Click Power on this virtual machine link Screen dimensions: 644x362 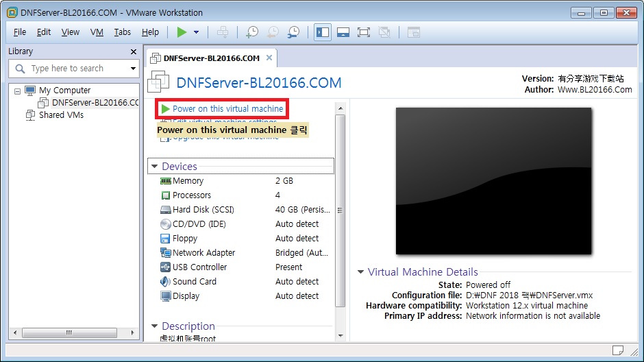coord(227,108)
